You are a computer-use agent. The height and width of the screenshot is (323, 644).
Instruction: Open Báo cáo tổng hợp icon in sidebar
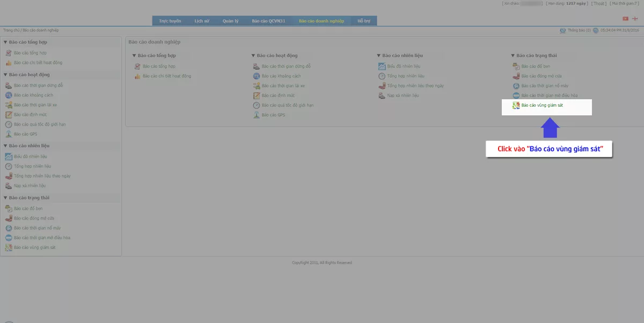9,53
